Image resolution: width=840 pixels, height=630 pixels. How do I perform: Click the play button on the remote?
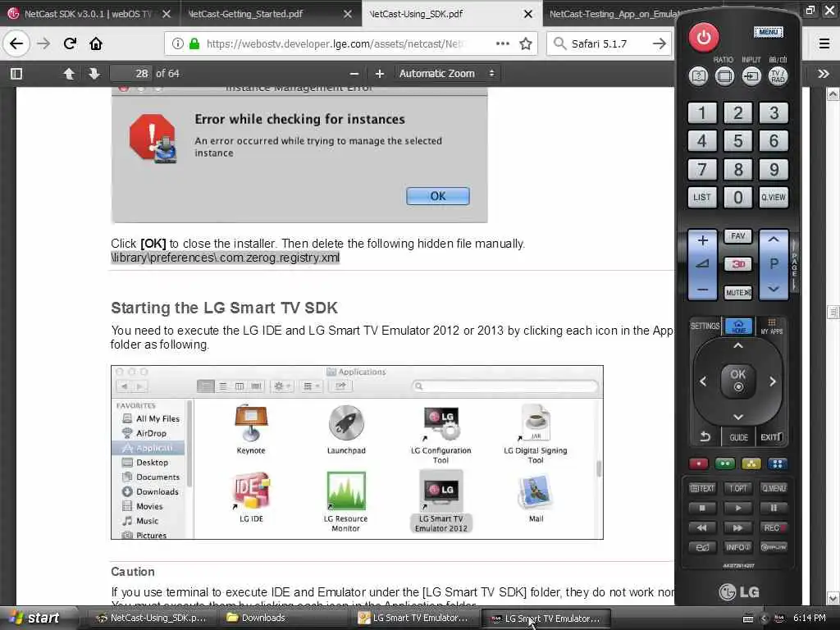pyautogui.click(x=737, y=508)
